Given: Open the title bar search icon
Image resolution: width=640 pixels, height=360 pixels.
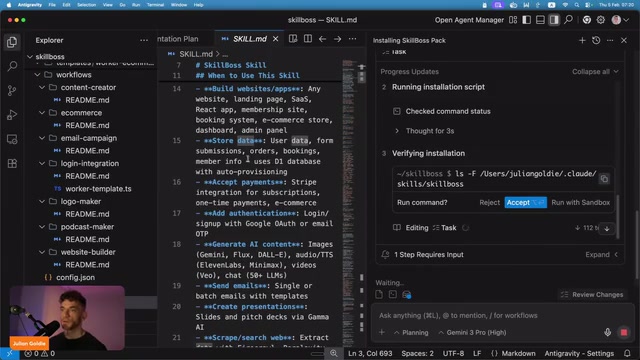Looking at the screenshot, I should click(x=568, y=20).
